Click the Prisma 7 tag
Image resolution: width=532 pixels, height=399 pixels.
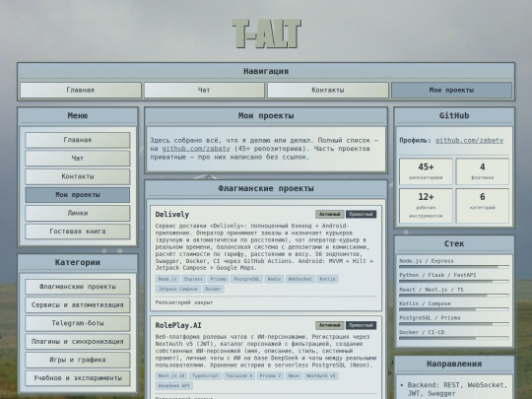pyautogui.click(x=270, y=376)
